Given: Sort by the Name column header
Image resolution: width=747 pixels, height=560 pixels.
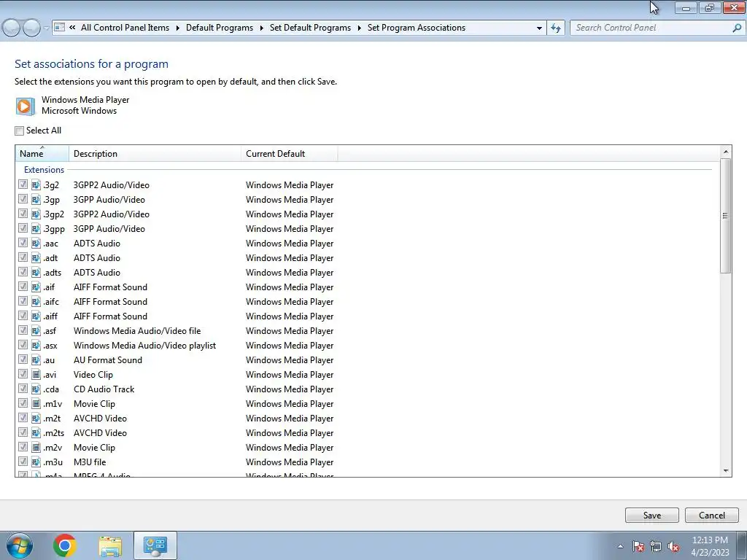Looking at the screenshot, I should point(42,153).
